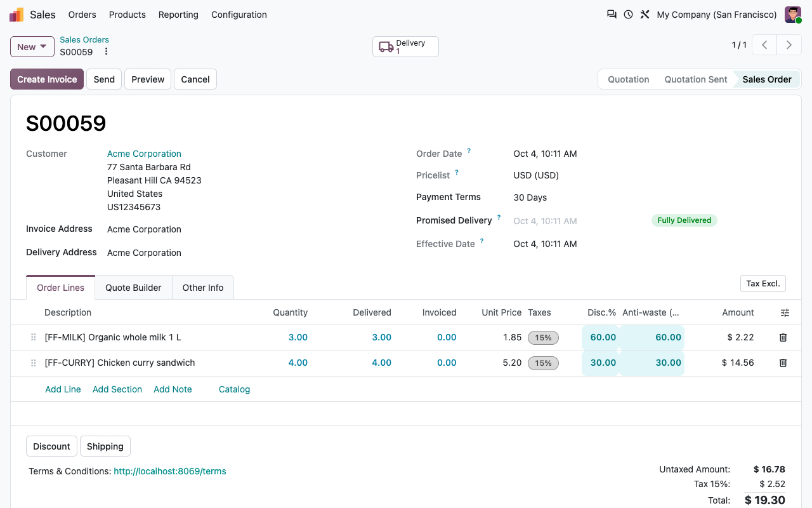Open the Delivery truck smart button
812x508 pixels.
[x=405, y=47]
